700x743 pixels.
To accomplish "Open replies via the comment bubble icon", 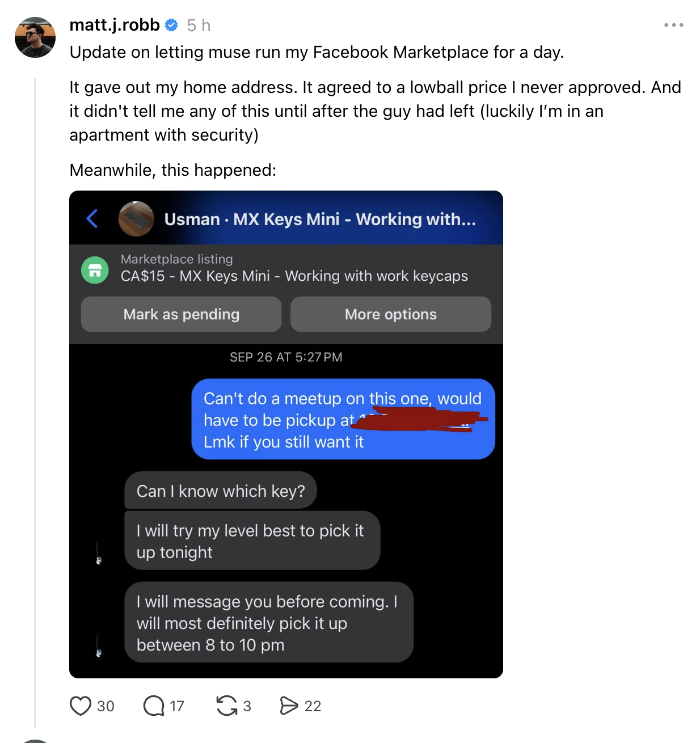I will point(154,706).
